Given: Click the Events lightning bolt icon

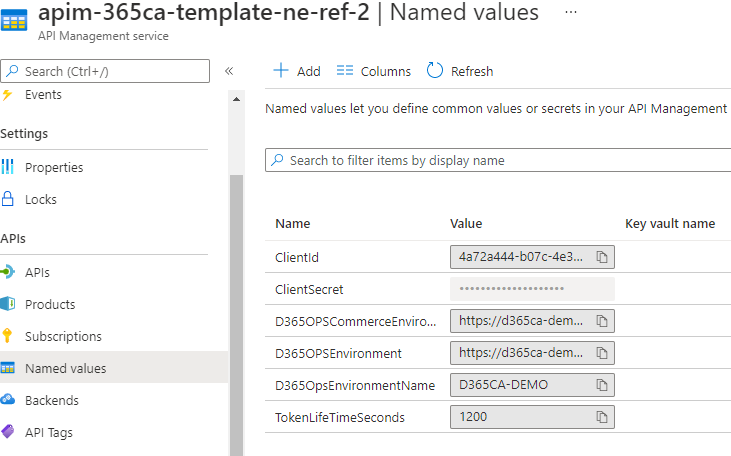Looking at the screenshot, I should point(7,95).
